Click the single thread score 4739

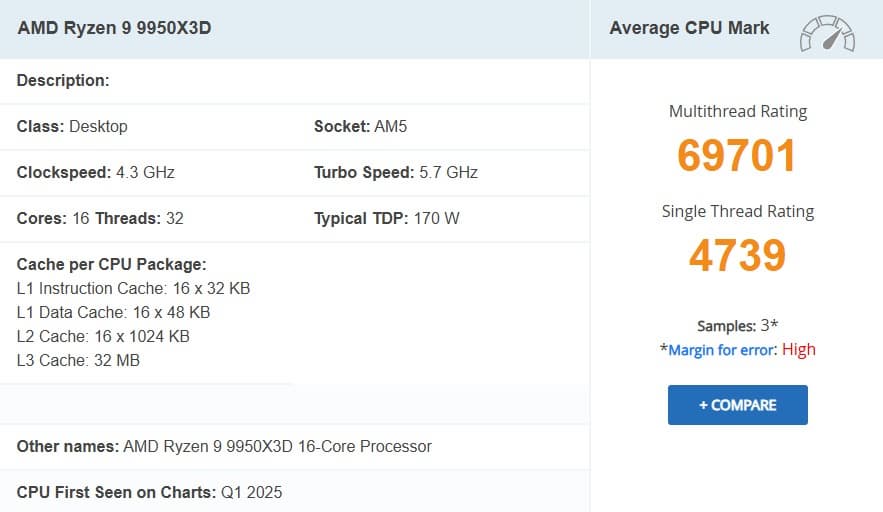tap(737, 256)
